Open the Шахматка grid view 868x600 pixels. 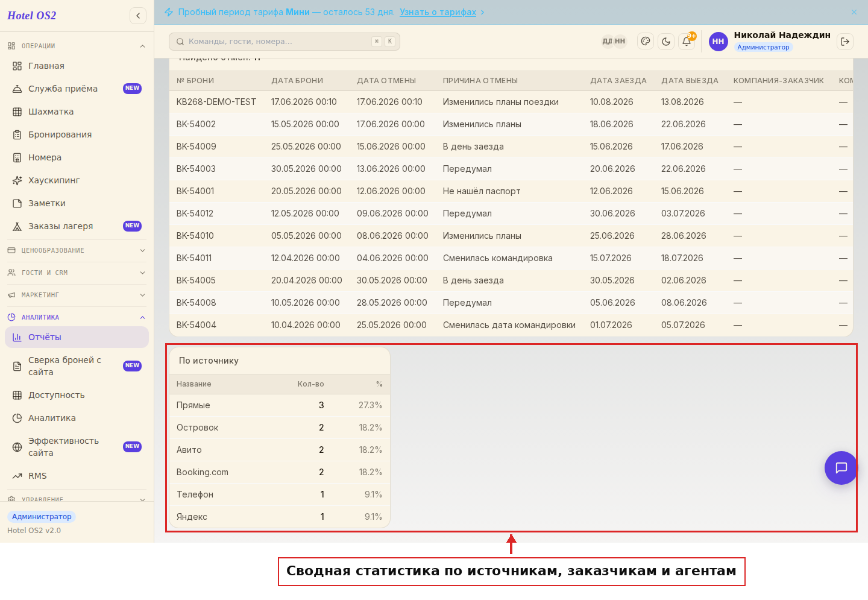[x=77, y=112]
